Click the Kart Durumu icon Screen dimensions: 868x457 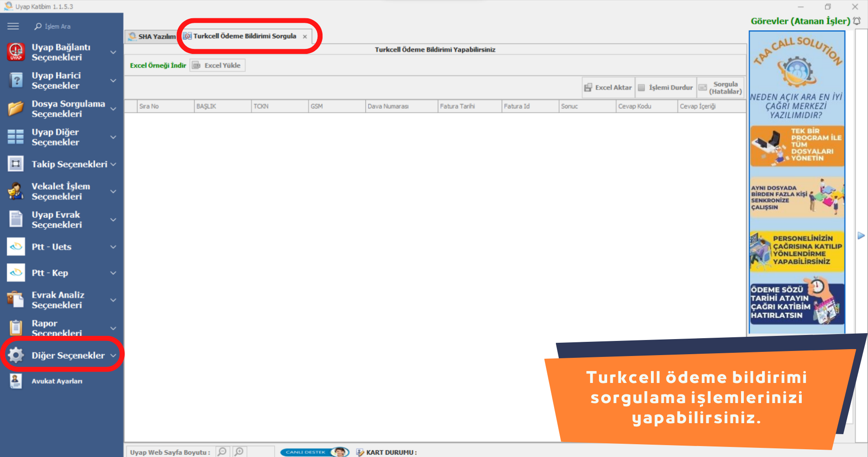pyautogui.click(x=360, y=452)
